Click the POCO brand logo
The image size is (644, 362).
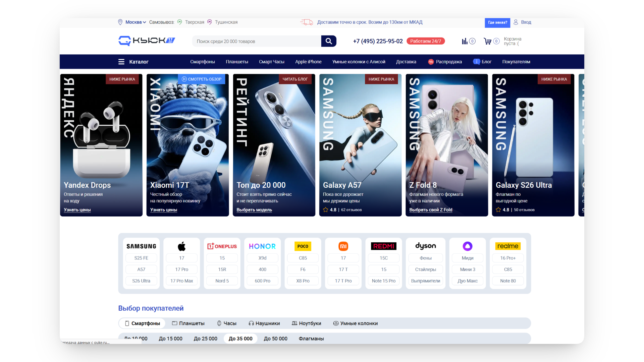pyautogui.click(x=303, y=246)
